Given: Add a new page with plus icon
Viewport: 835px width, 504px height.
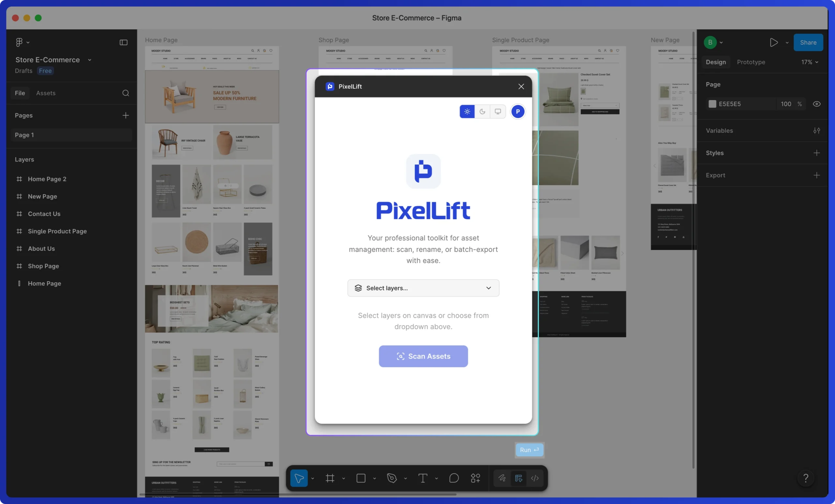Looking at the screenshot, I should coord(126,115).
